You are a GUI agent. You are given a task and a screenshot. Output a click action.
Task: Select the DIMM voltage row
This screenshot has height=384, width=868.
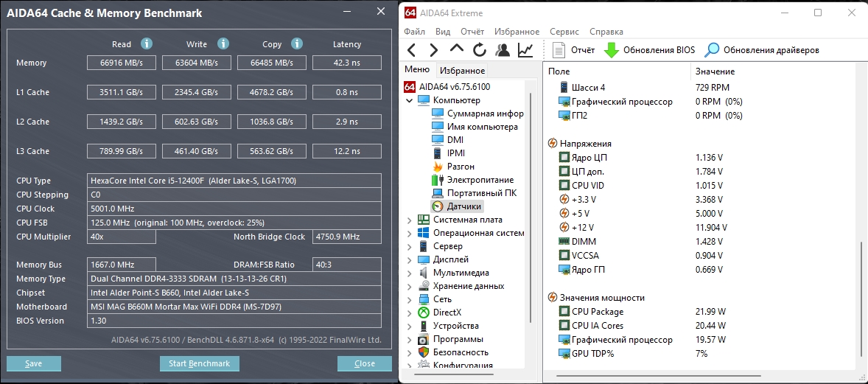(x=641, y=242)
